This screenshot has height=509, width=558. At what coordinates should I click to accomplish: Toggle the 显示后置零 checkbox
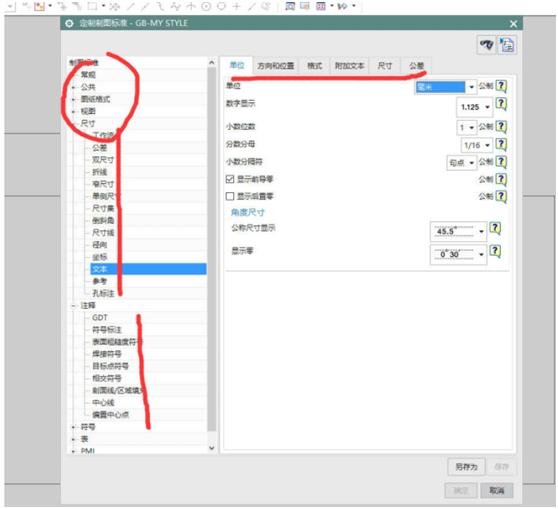coord(230,196)
